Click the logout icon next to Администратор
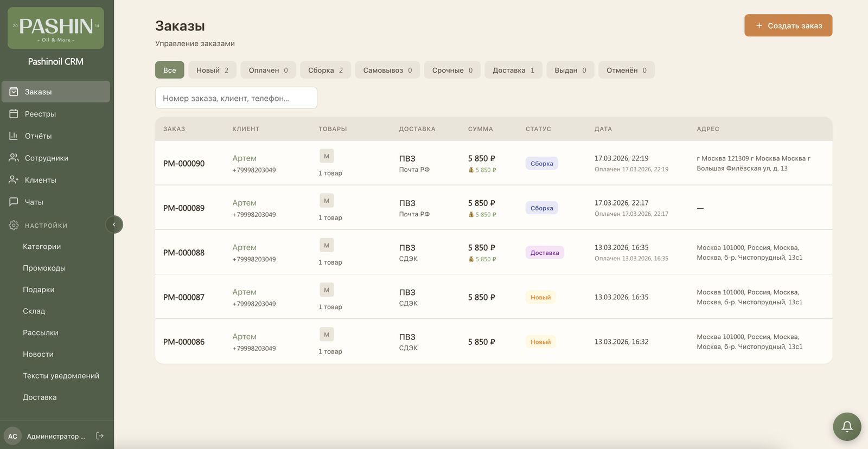Screen dimensions: 868x449 (100, 436)
